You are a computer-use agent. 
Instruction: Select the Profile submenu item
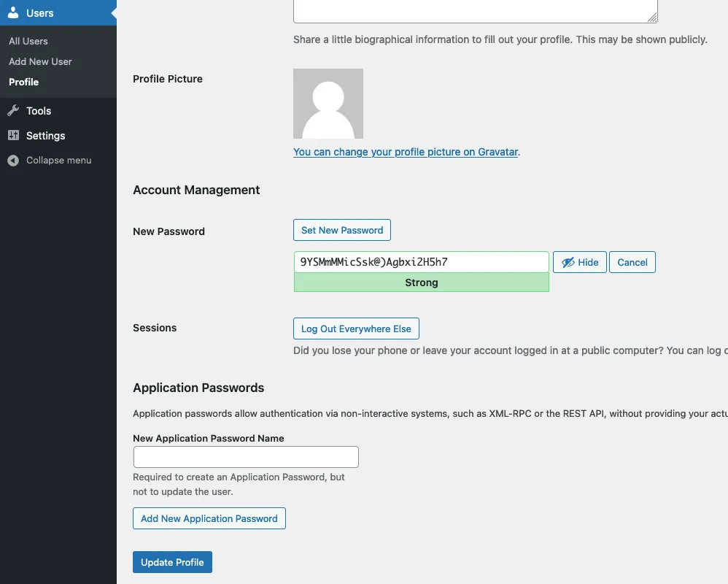point(24,82)
